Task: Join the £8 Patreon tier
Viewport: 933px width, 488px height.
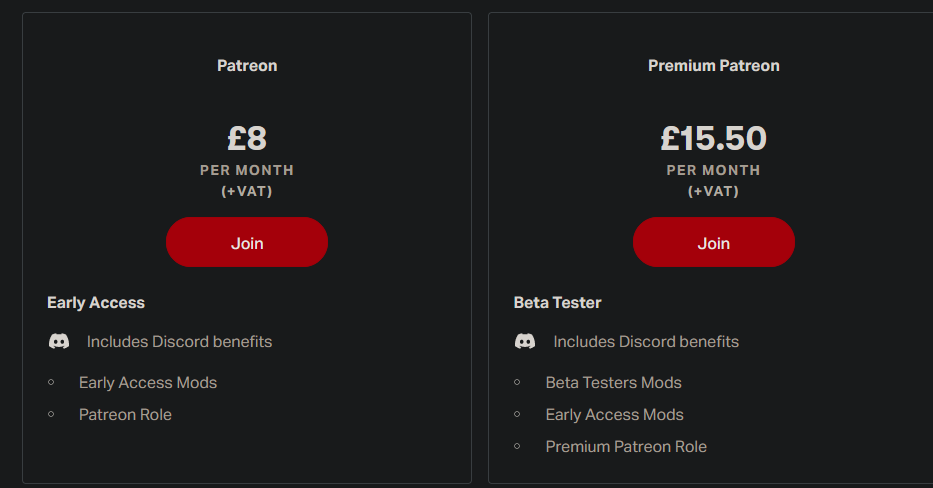Action: [247, 243]
